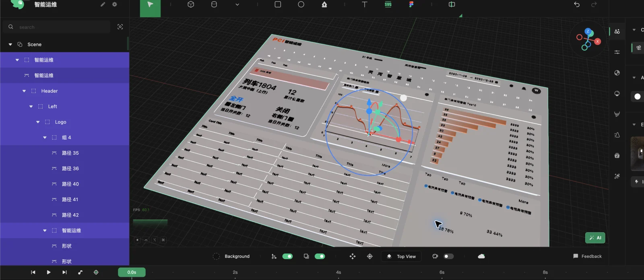The width and height of the screenshot is (644, 280).
Task: Click the center-view crosshair icon
Action: point(370,256)
